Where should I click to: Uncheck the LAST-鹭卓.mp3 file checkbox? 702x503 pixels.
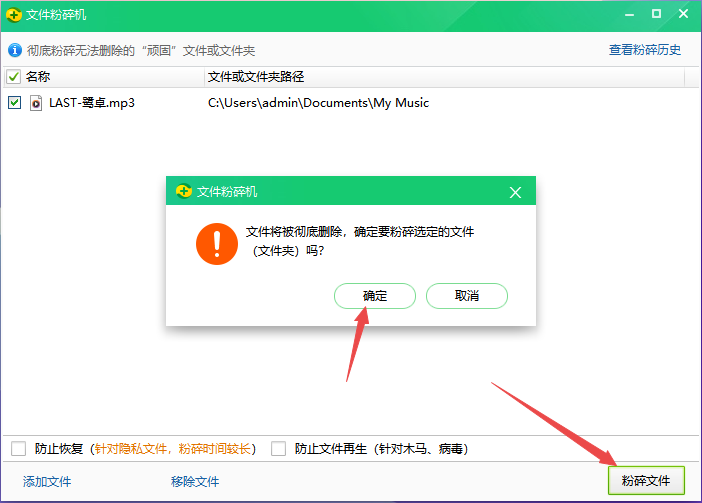point(14,102)
